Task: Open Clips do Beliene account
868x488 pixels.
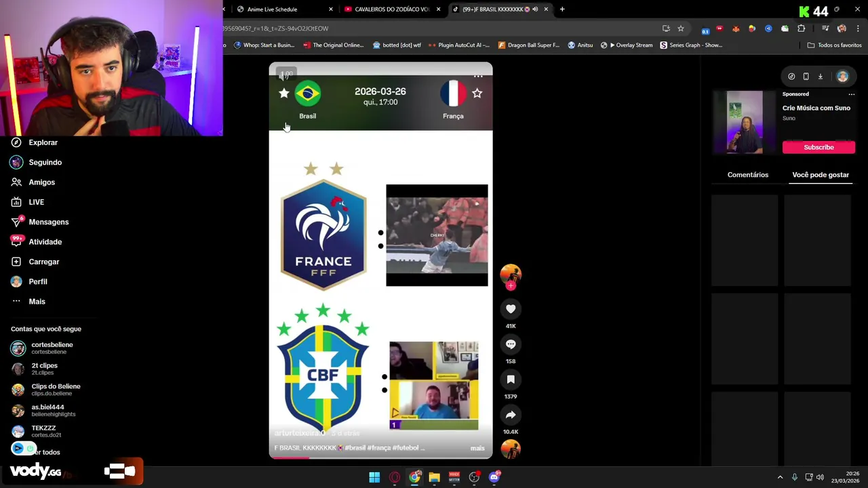Action: (45, 390)
